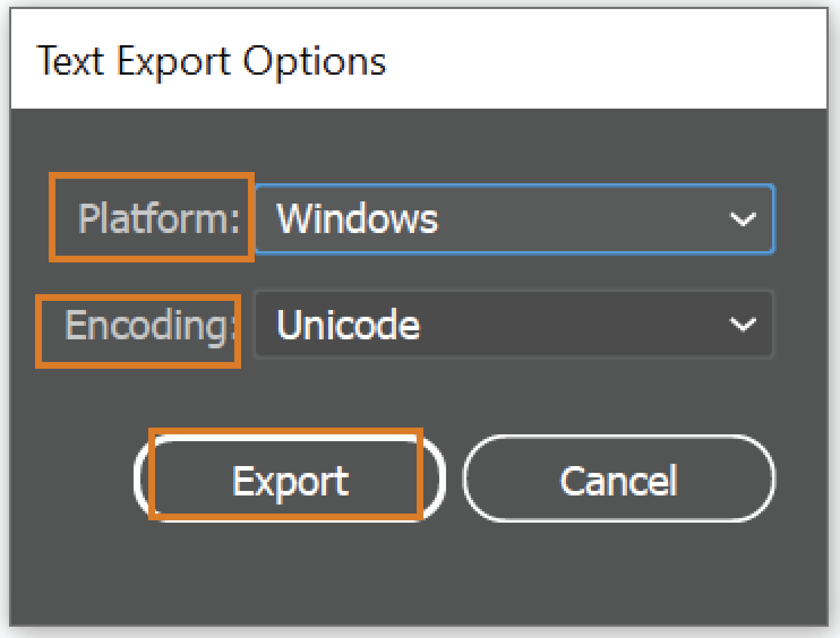Viewport: 840px width, 638px height.
Task: Click the chevron arrow on Platform dropdown
Action: [743, 219]
